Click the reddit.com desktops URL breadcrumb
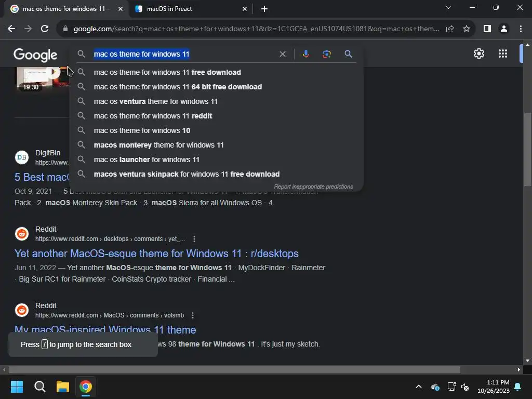 pyautogui.click(x=110, y=239)
